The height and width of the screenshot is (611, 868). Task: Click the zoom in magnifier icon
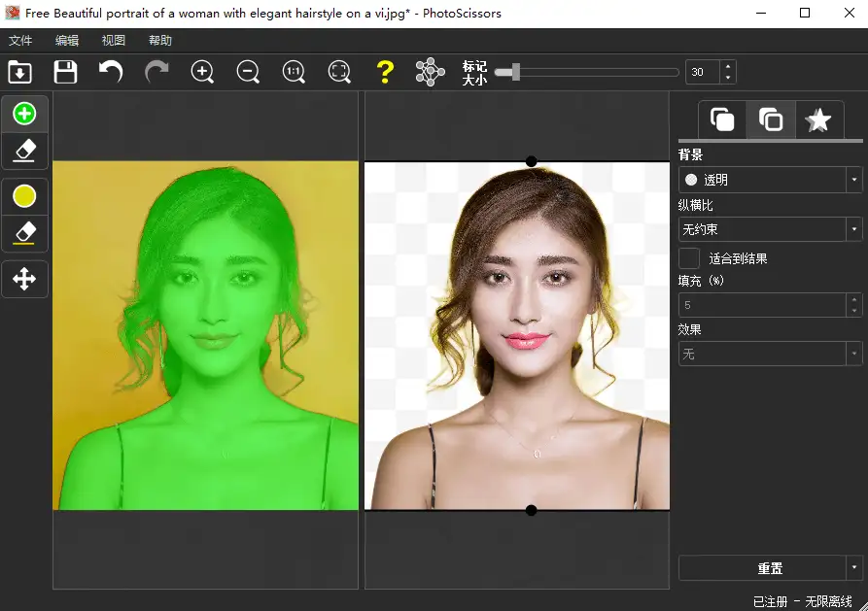202,72
